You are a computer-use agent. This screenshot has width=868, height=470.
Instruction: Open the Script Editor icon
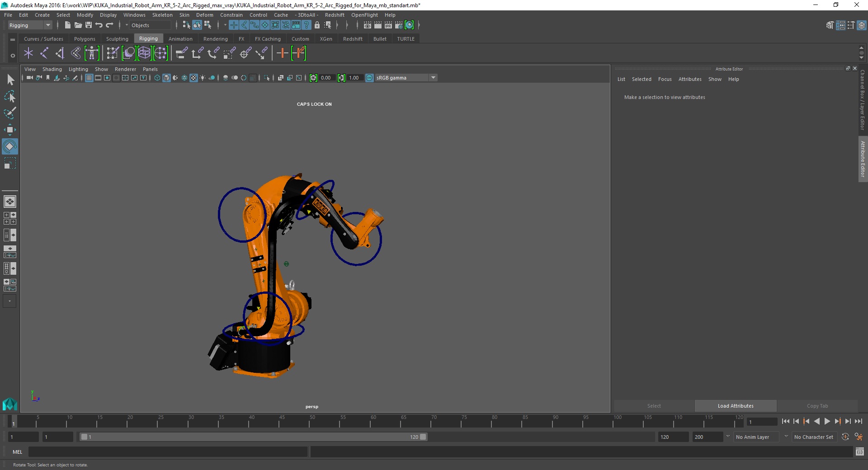[x=860, y=451]
